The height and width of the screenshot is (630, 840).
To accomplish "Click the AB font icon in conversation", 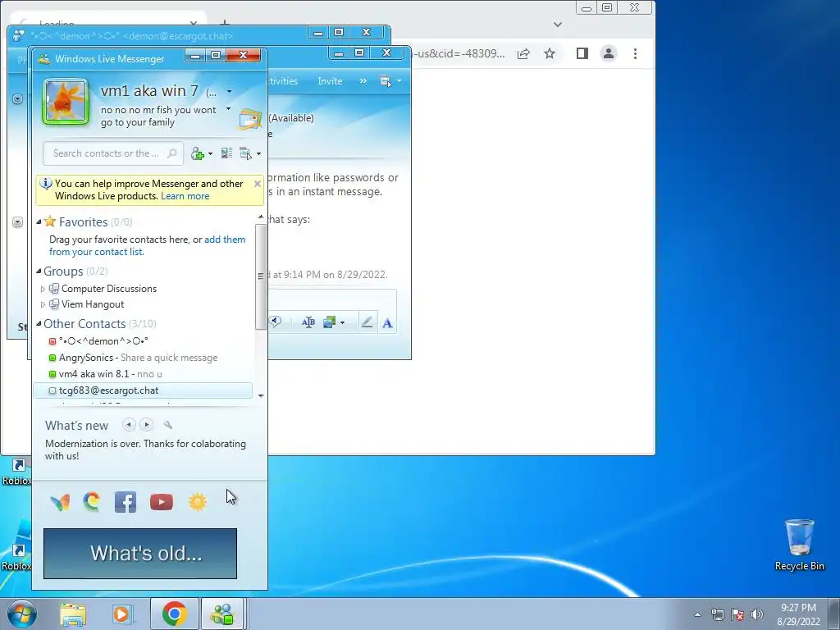I will 308,322.
